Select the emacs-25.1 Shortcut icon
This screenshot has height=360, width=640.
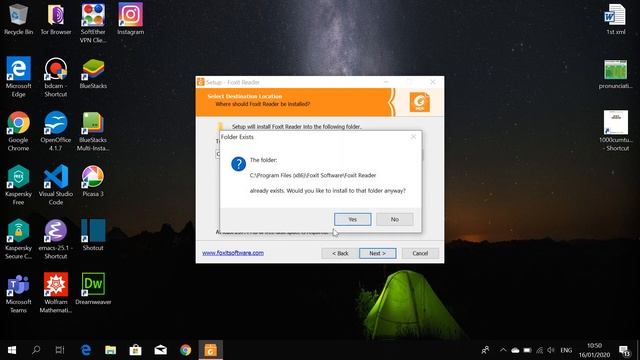56,239
